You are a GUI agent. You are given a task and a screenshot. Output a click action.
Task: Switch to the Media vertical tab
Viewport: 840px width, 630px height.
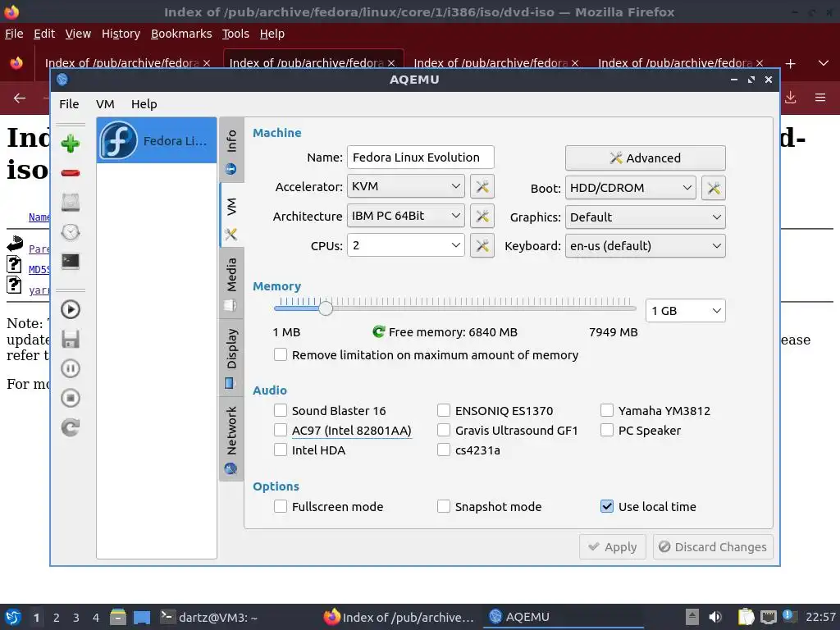(231, 283)
